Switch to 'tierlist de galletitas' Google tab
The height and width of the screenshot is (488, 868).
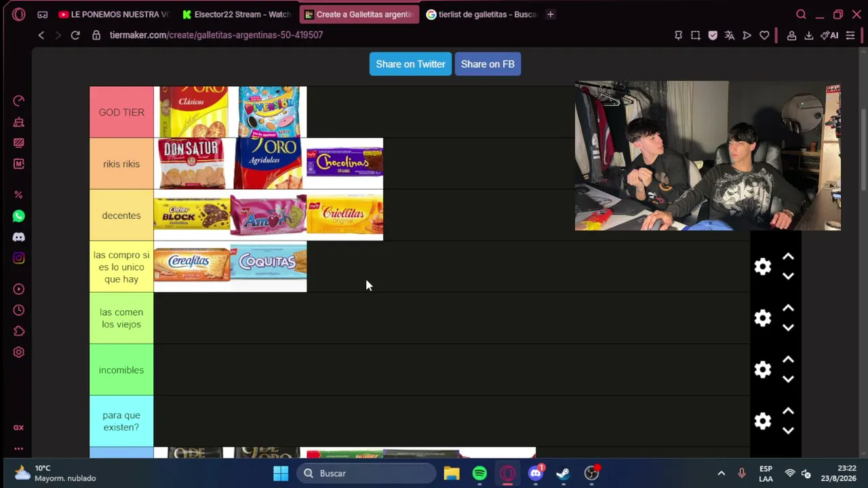(481, 14)
